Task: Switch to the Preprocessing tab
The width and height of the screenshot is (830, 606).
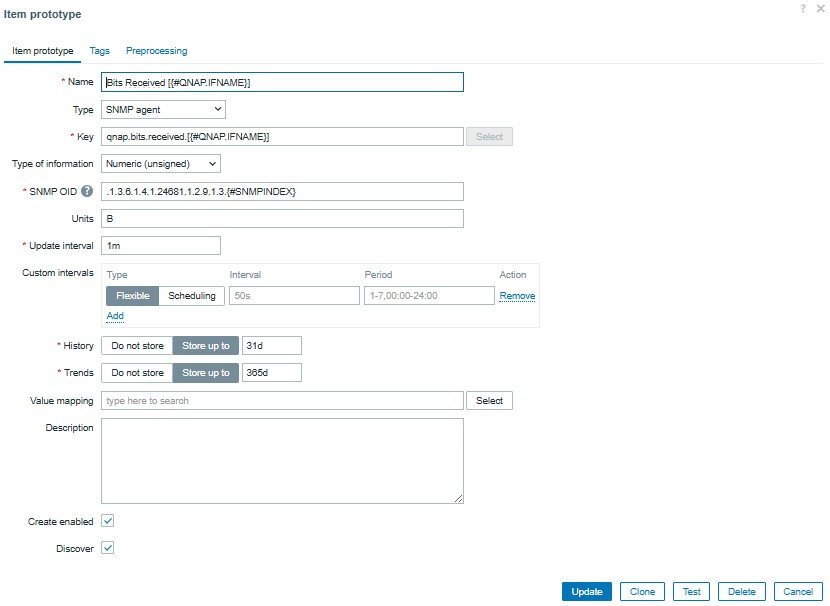Action: click(x=157, y=51)
